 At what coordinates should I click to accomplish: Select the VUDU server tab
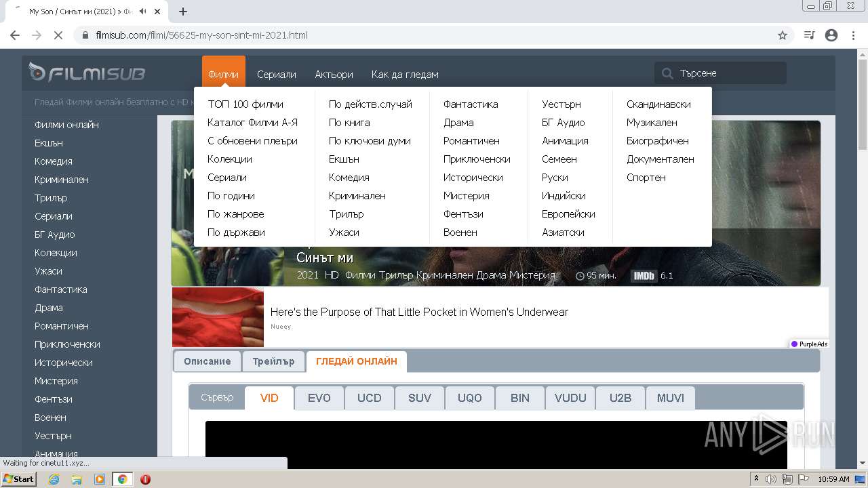tap(570, 398)
